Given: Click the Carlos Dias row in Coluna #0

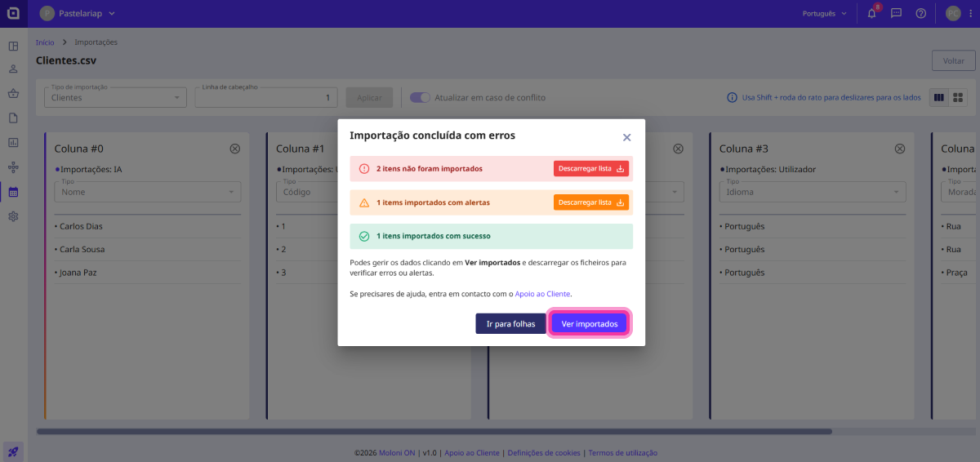Looking at the screenshot, I should pyautogui.click(x=147, y=226).
